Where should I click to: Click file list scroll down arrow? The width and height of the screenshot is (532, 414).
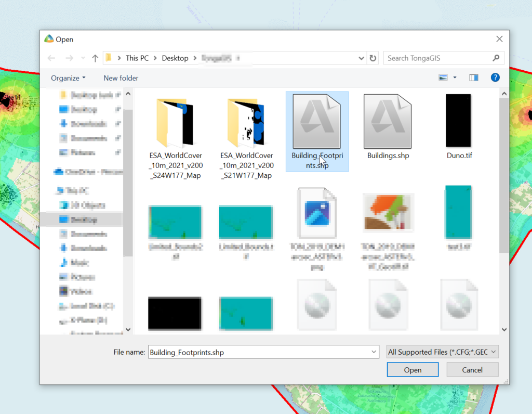pyautogui.click(x=504, y=329)
